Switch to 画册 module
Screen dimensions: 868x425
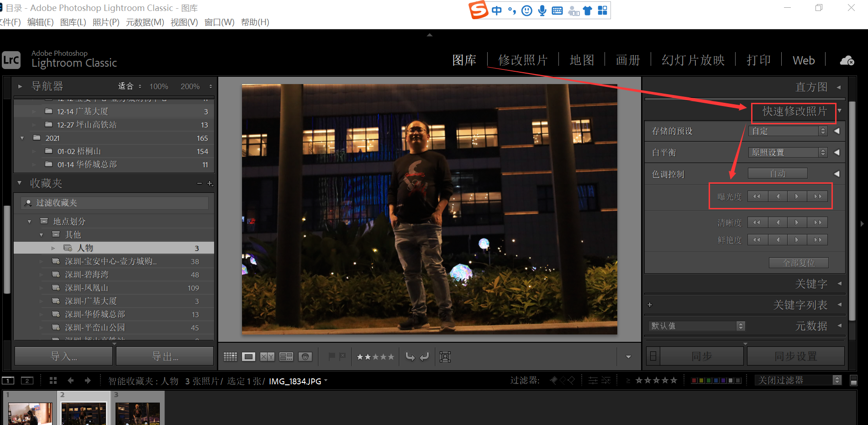coord(628,60)
